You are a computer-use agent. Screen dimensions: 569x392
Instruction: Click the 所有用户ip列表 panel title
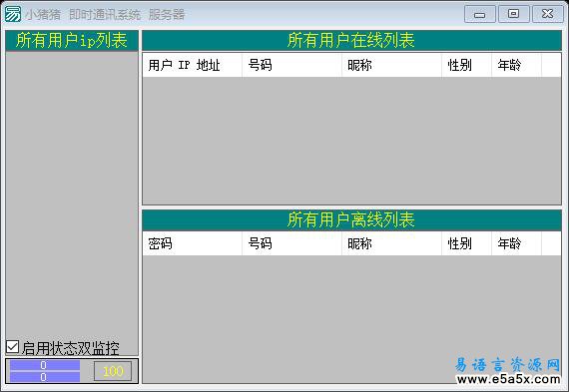(x=72, y=40)
